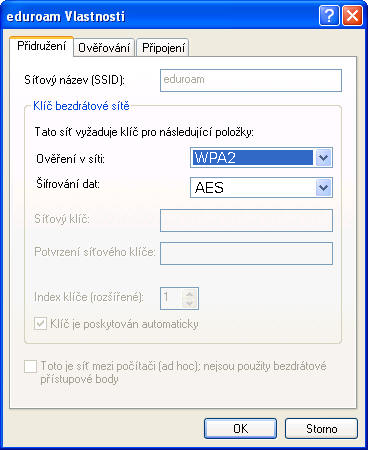Screen dimensions: 368x450
Task: Expand the Šifrování dat dropdown arrow
Action: coord(323,187)
